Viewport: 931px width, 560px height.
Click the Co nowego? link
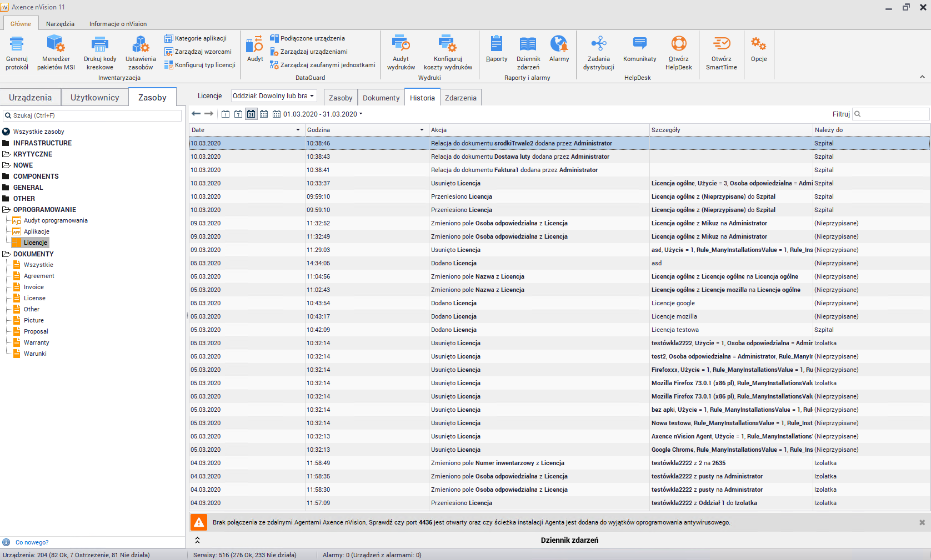click(x=32, y=542)
